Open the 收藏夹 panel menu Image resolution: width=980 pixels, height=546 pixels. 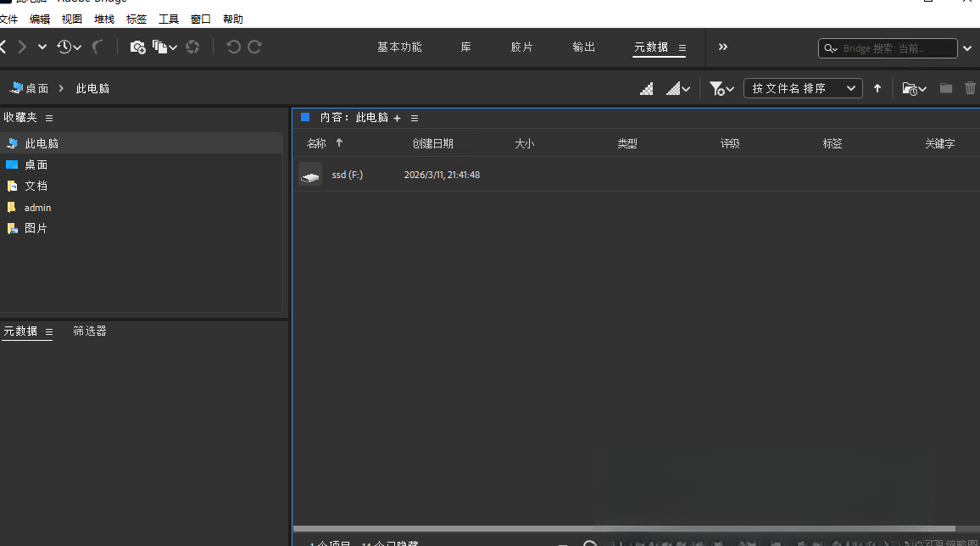pos(49,118)
